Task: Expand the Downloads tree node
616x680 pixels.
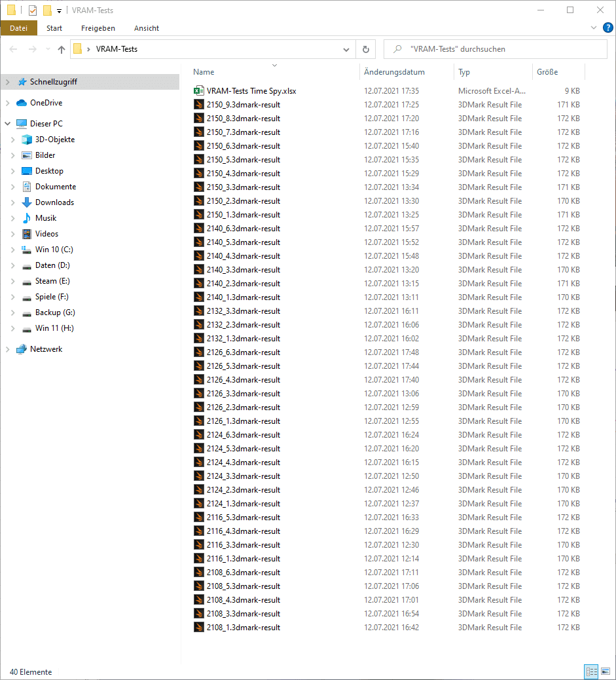Action: [x=13, y=202]
